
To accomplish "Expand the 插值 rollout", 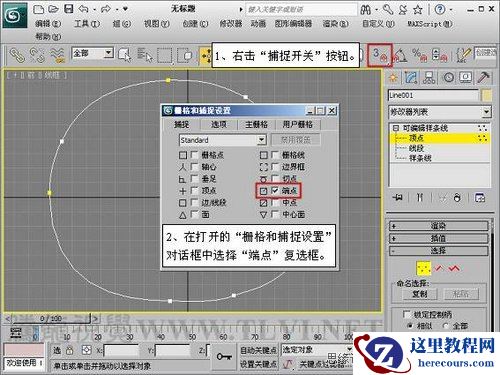I will click(438, 239).
